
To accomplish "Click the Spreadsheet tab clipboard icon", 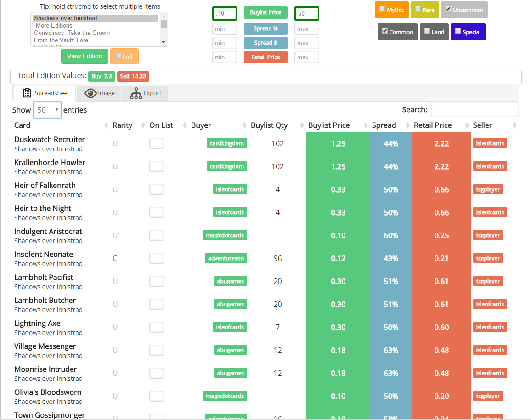I will 27,93.
